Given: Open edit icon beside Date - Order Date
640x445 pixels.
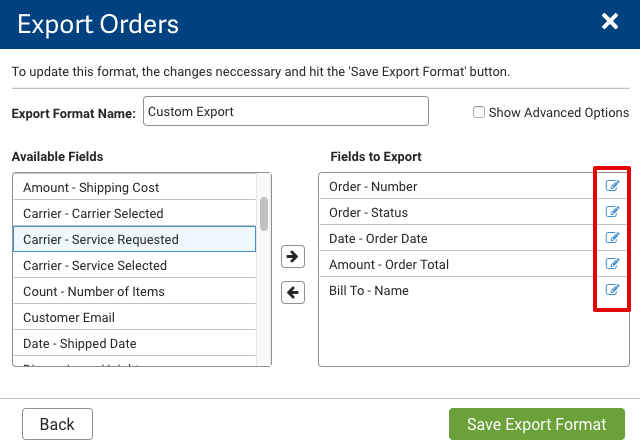Looking at the screenshot, I should point(613,238).
